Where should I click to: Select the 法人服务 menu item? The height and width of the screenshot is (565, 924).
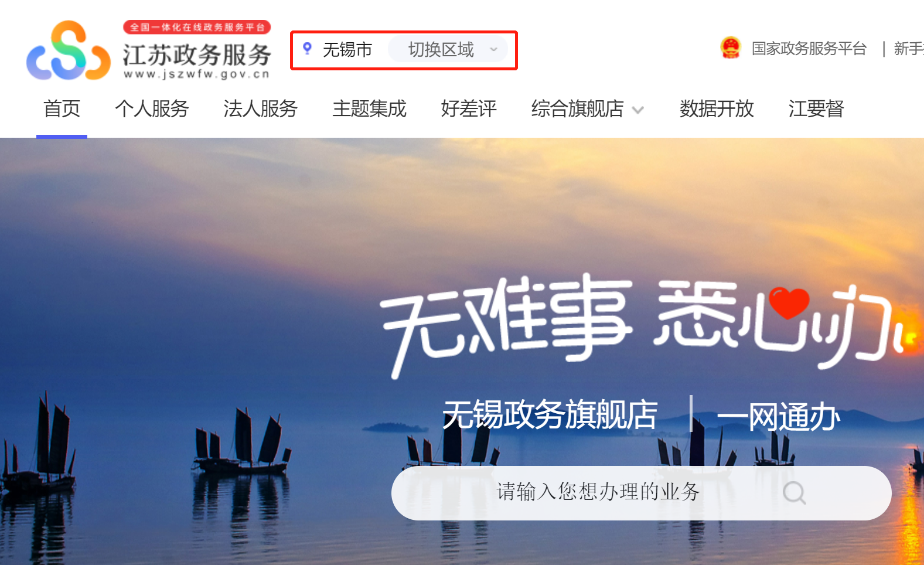(x=261, y=109)
